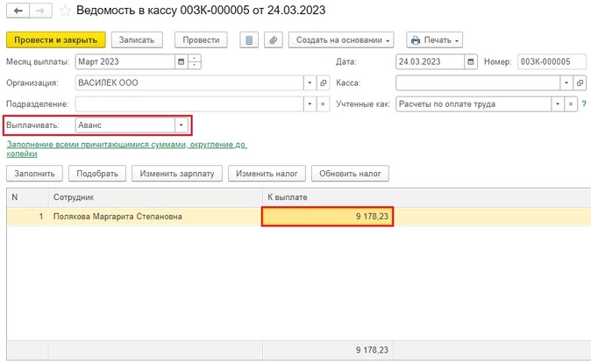Click into the Дата field 24.03.2023

tap(430, 62)
